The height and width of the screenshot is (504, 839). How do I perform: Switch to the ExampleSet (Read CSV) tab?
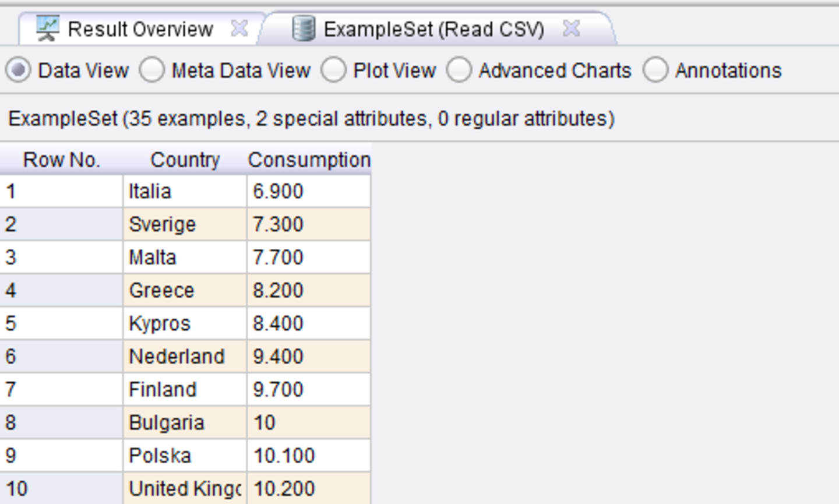[x=434, y=29]
